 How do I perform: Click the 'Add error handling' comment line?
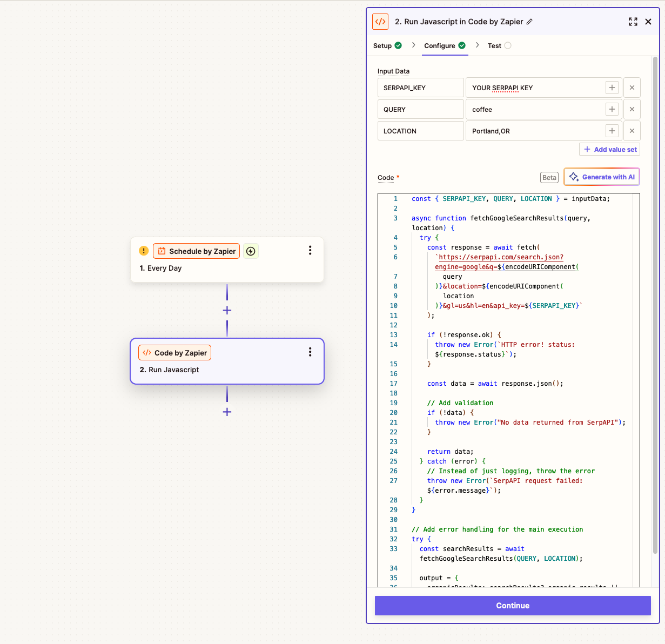point(497,529)
